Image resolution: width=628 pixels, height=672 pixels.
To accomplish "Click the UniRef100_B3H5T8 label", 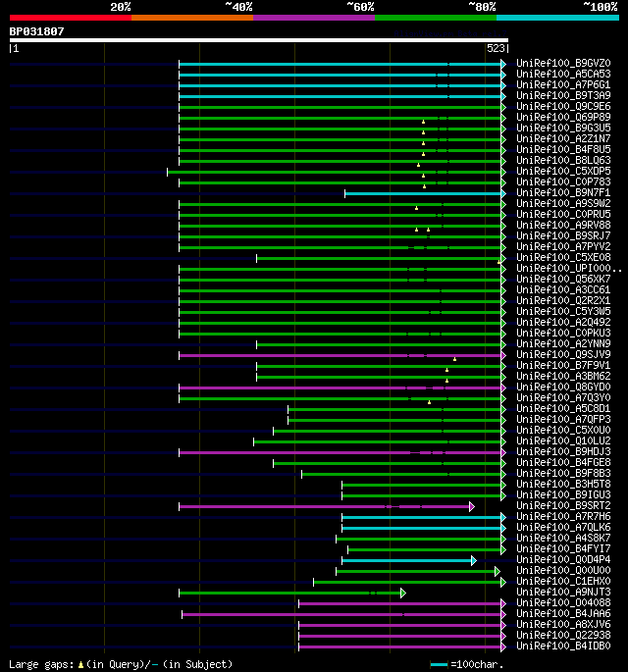I will [563, 485].
